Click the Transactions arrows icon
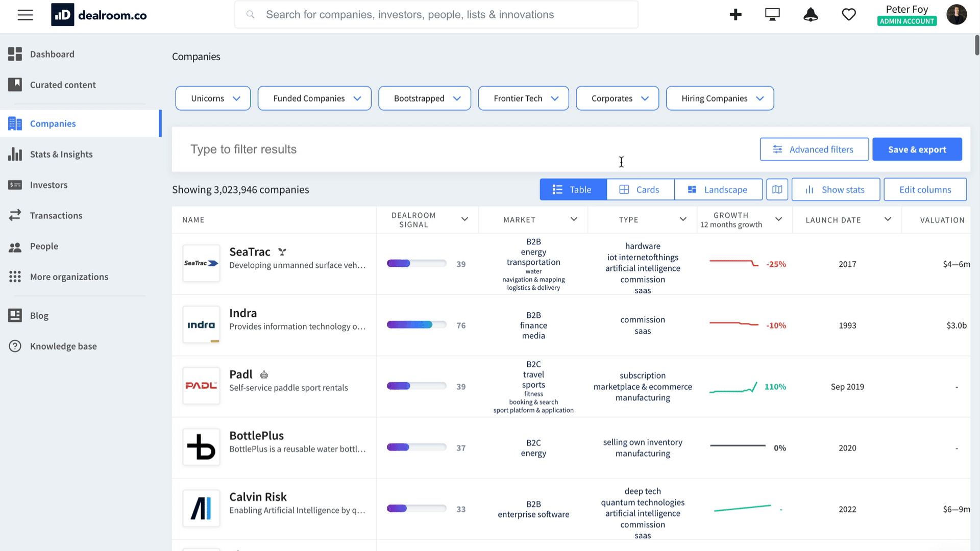 click(15, 215)
